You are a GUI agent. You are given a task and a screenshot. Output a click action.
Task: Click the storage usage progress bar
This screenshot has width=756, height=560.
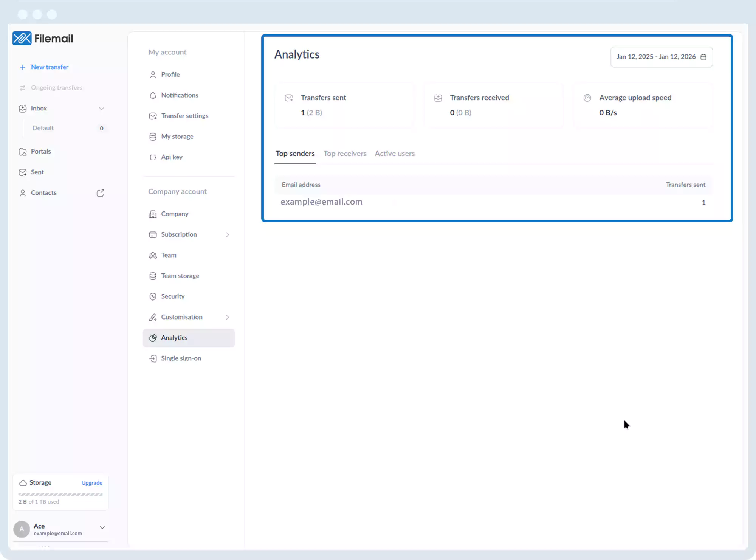point(60,495)
